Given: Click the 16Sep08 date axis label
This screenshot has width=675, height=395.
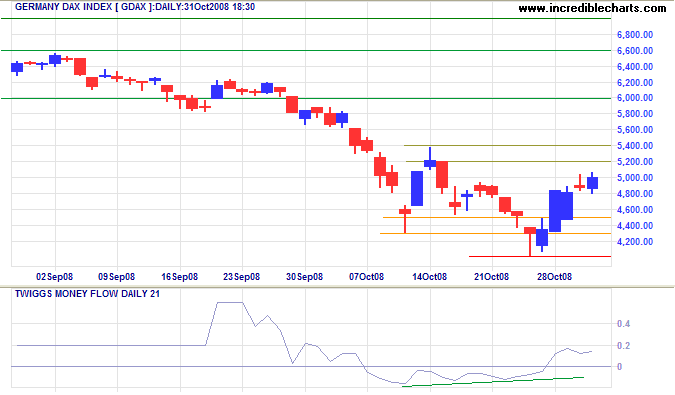Looking at the screenshot, I should coord(180,277).
